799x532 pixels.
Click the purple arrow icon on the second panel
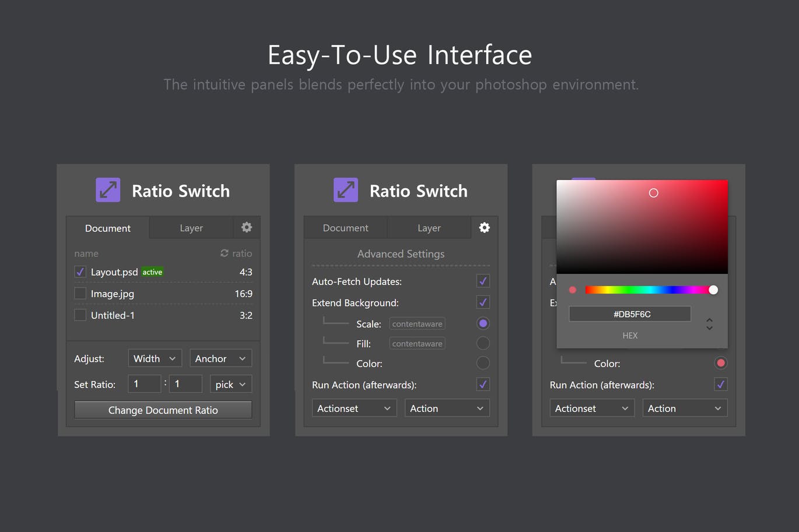pos(345,189)
